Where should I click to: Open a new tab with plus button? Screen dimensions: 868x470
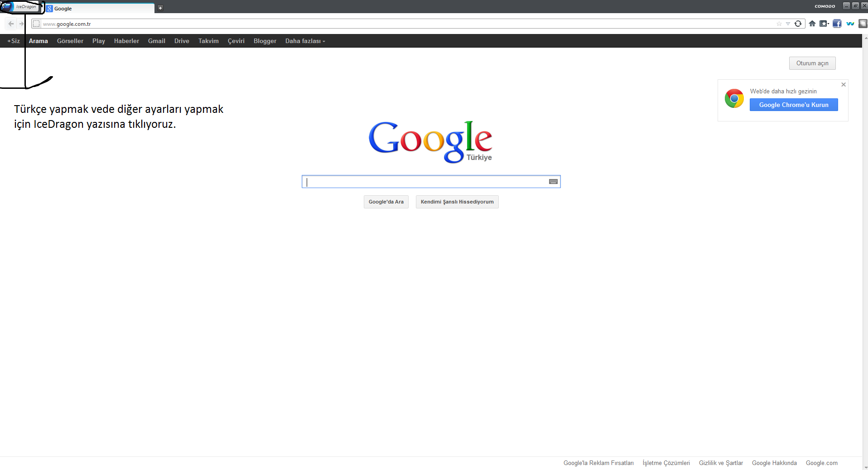(x=160, y=8)
